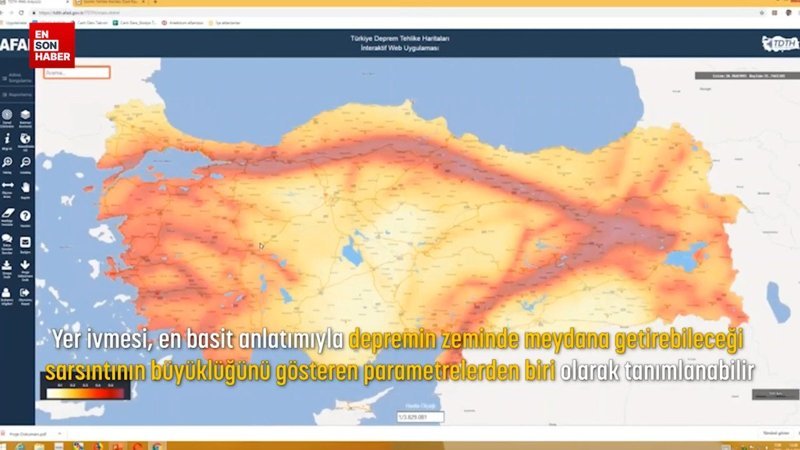Click the browser address bar URL
The image size is (800, 450).
[100, 13]
